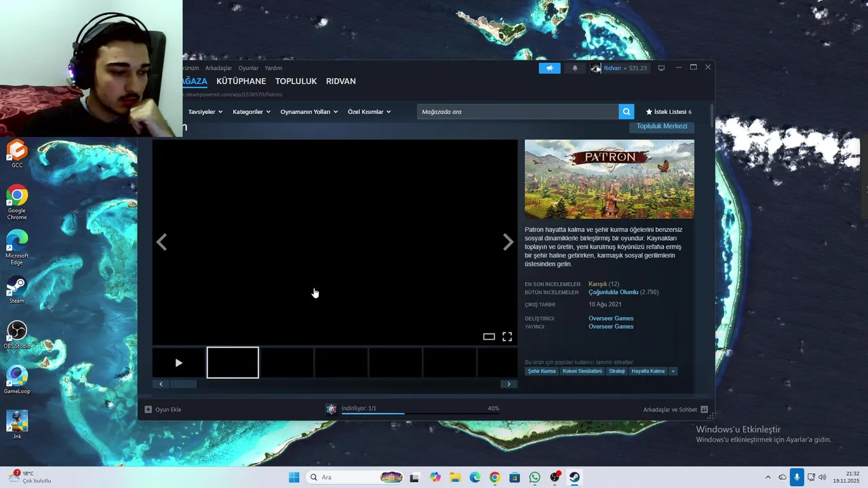Open Steam notifications bell

point(575,68)
